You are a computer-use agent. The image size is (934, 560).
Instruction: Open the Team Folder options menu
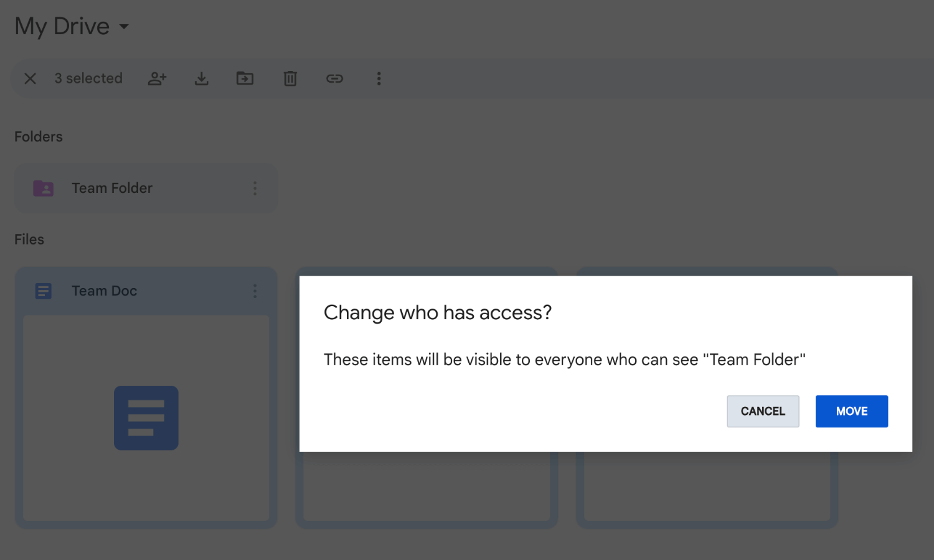[x=255, y=188]
